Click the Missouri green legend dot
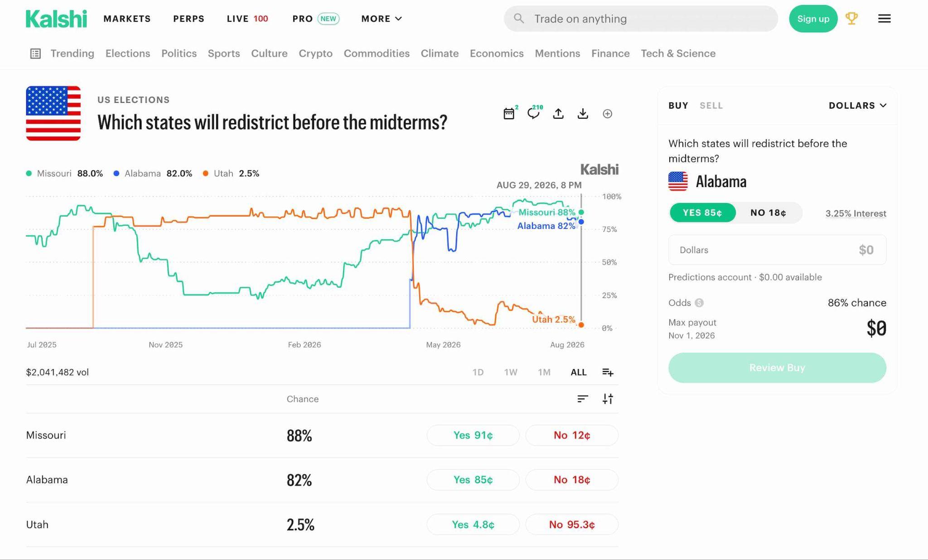This screenshot has height=560, width=928. click(x=29, y=174)
